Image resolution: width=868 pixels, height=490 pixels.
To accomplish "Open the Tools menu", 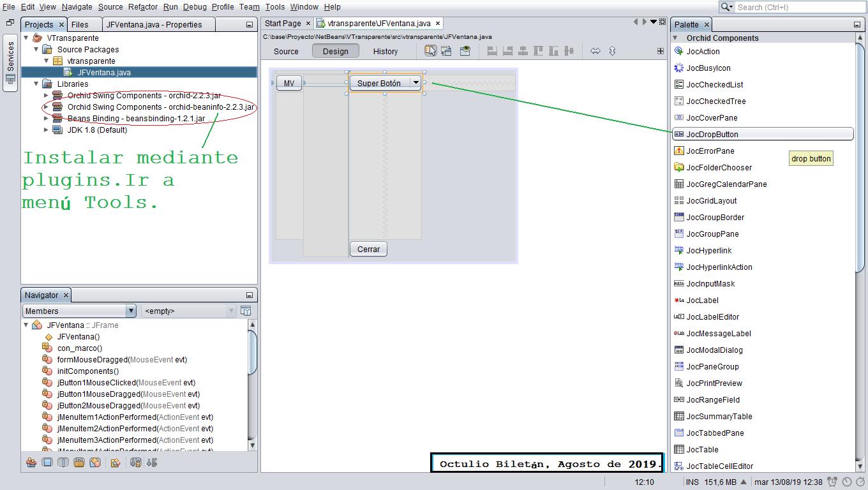I will pyautogui.click(x=275, y=7).
